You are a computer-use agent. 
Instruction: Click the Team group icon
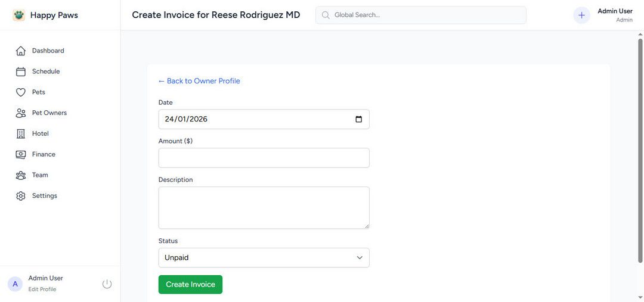point(21,175)
